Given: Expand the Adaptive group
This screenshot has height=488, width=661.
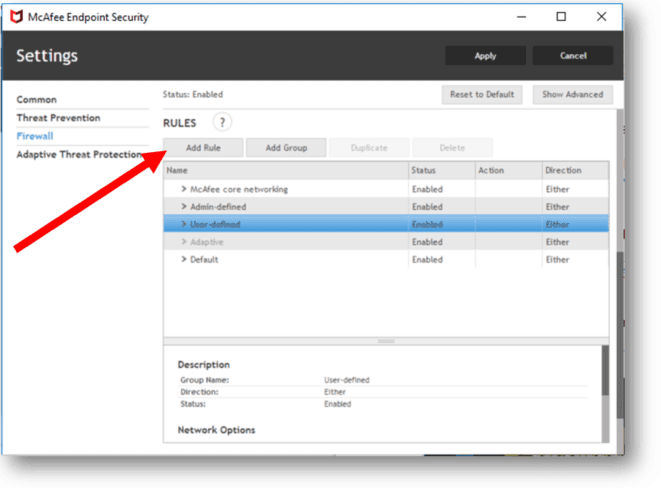Looking at the screenshot, I should point(184,241).
